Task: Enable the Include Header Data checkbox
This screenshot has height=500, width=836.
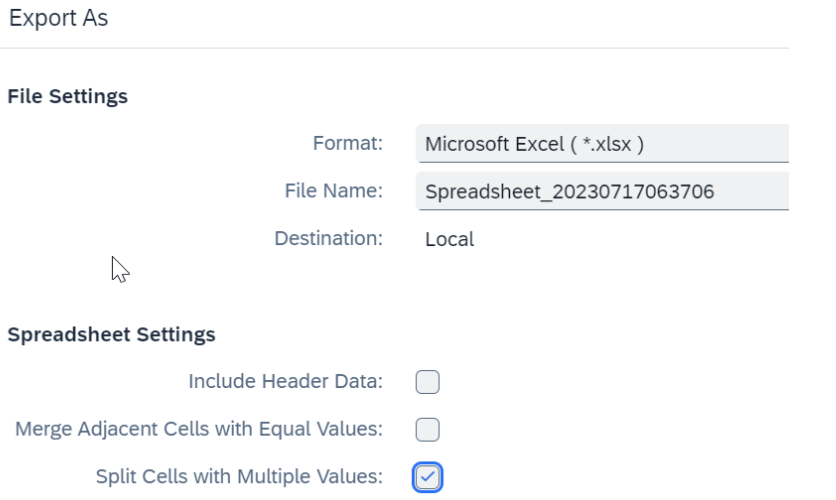Action: [x=428, y=382]
